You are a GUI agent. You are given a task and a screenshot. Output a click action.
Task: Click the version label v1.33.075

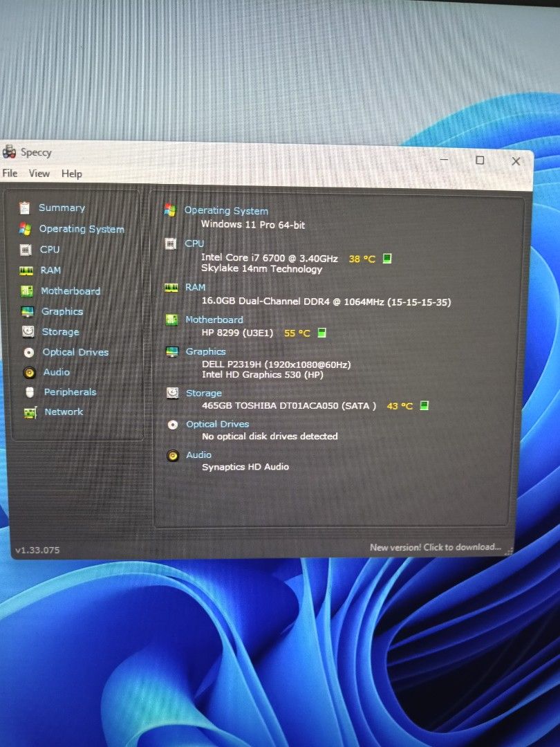tap(37, 550)
